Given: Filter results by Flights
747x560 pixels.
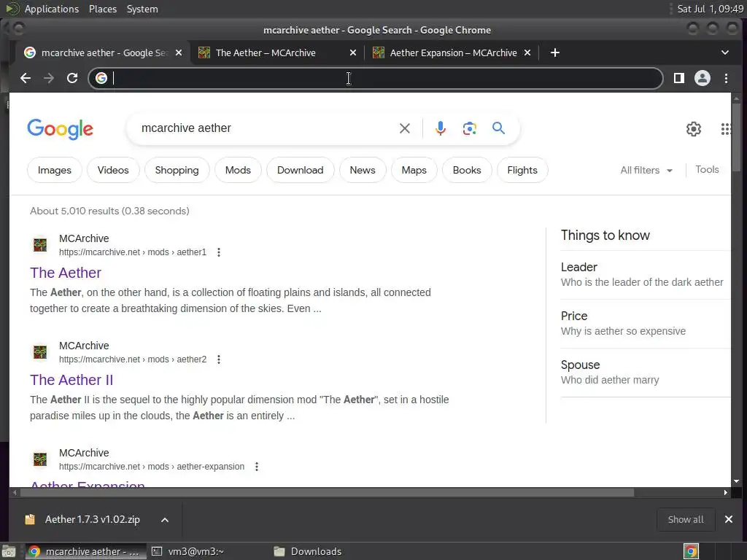Looking at the screenshot, I should (522, 170).
